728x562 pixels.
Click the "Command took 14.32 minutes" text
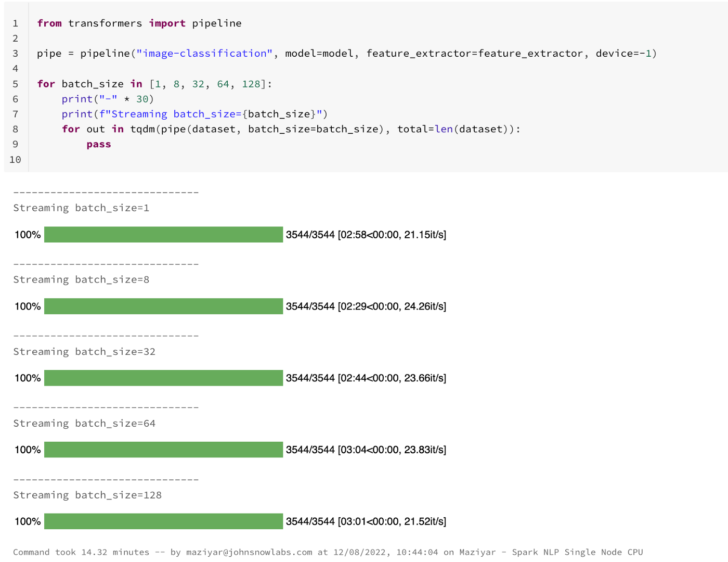pos(81,553)
